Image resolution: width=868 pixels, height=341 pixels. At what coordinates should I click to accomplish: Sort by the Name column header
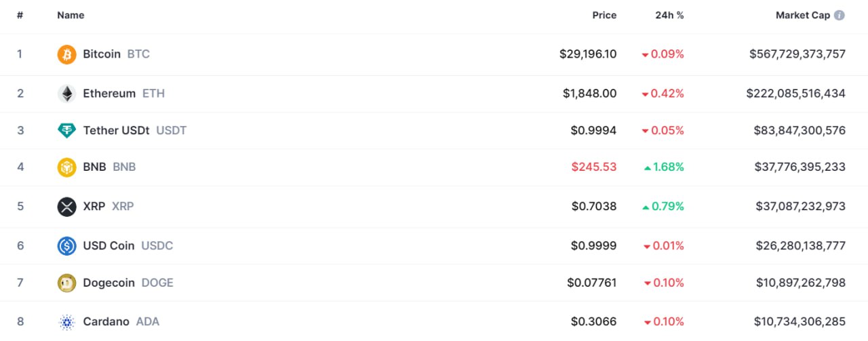coord(71,15)
